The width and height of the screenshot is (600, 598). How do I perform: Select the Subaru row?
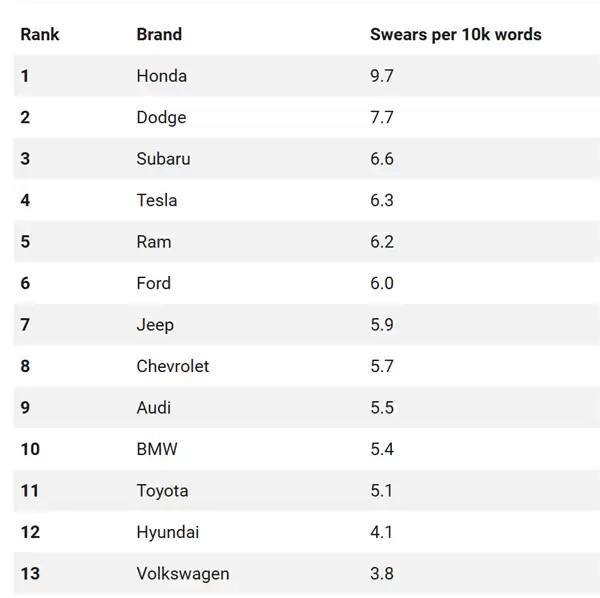[307, 159]
